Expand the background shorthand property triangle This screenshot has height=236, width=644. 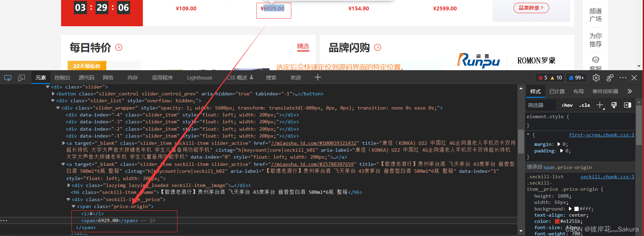[x=570, y=209]
